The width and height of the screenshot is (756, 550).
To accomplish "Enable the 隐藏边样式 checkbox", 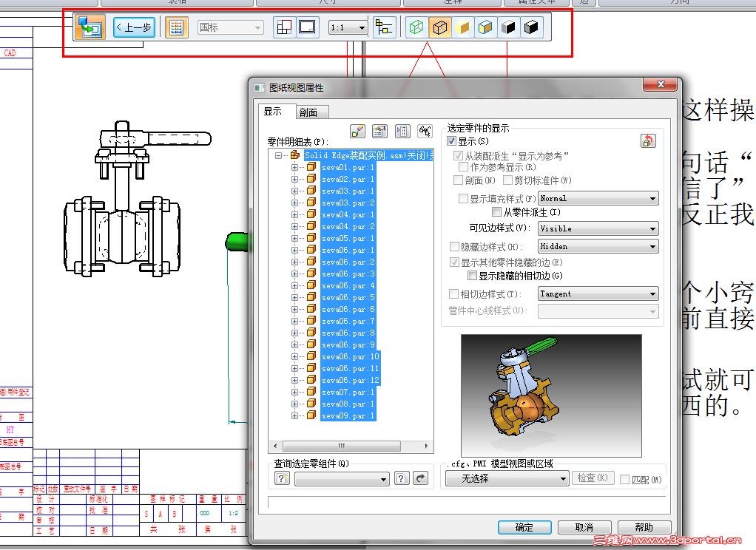I will (x=453, y=247).
